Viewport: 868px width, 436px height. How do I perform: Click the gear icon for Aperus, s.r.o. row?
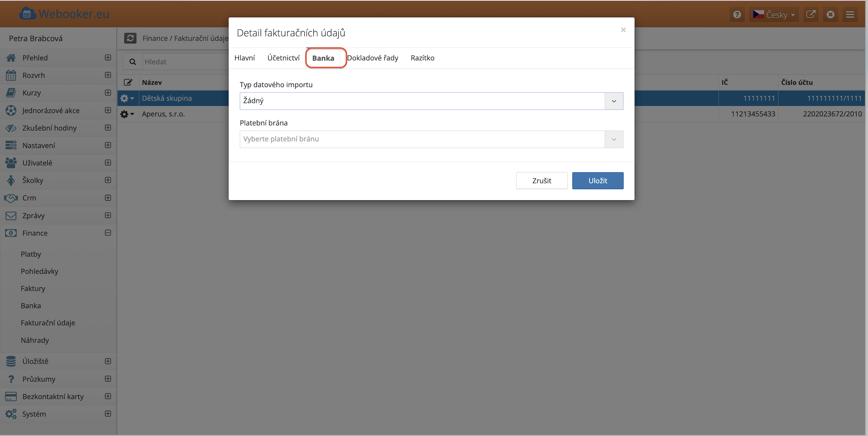124,114
